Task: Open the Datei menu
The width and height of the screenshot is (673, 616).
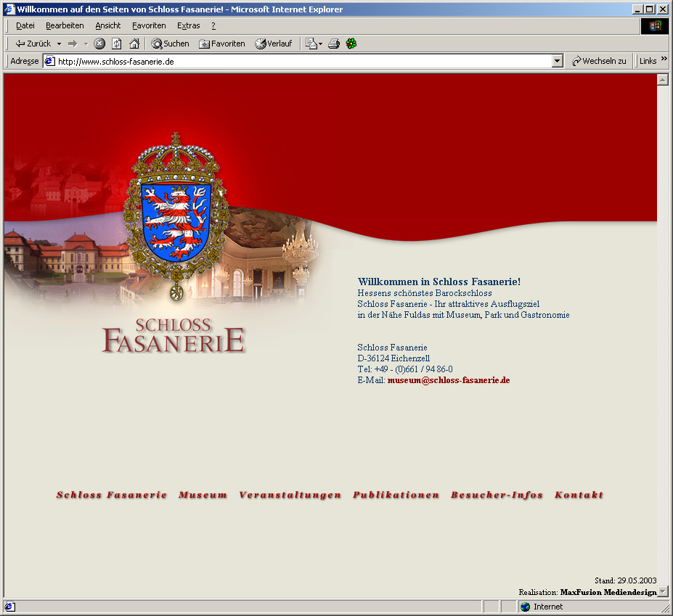Action: pos(25,25)
